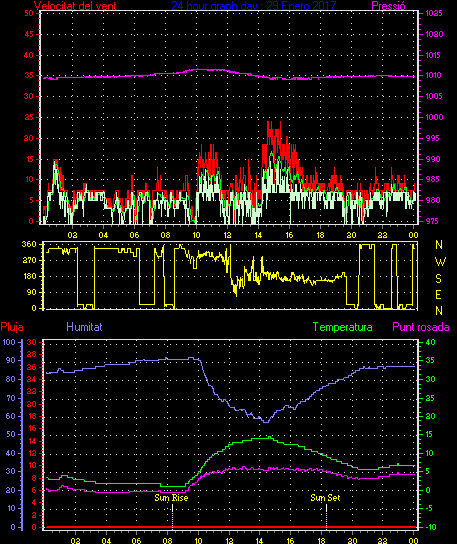Click the 180 degree direction axis label
The image size is (457, 544).
(29, 276)
